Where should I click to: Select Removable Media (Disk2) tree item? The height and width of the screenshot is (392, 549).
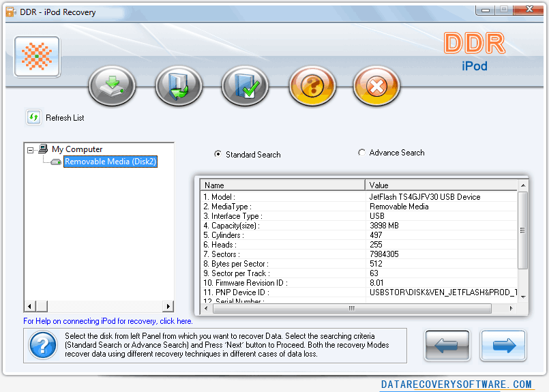[x=110, y=162]
